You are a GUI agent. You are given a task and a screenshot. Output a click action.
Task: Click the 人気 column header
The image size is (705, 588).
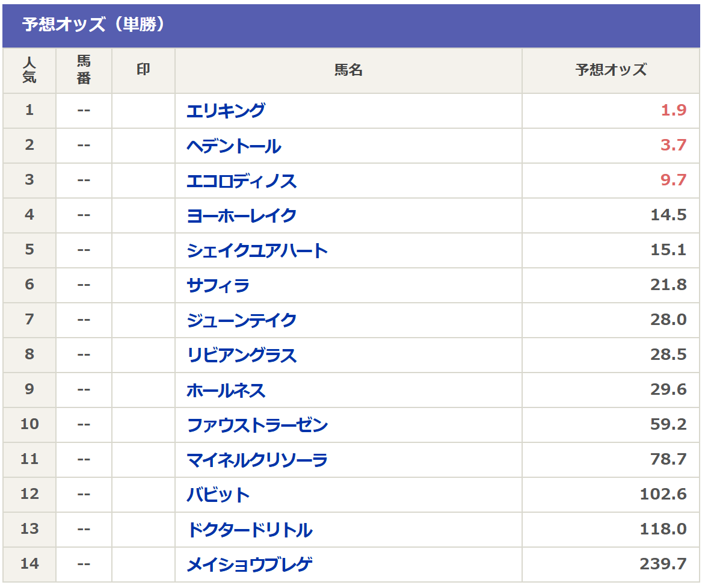click(29, 70)
